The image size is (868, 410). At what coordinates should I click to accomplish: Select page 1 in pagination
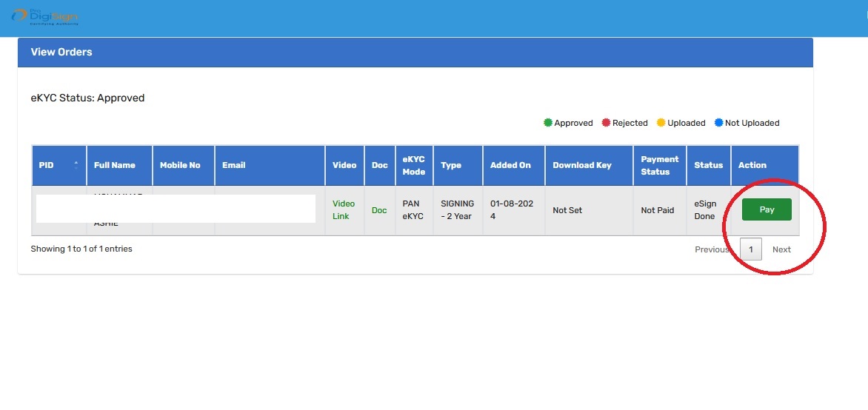click(750, 249)
